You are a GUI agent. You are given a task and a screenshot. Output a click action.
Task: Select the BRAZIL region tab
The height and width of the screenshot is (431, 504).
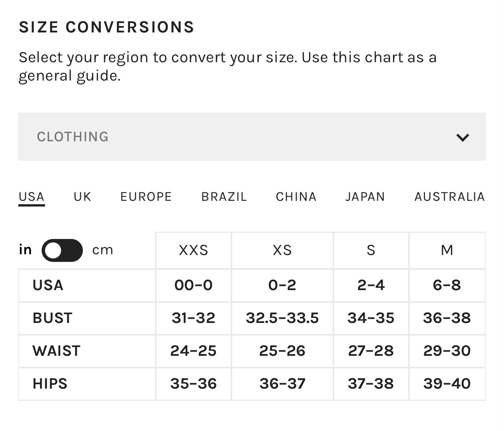(x=224, y=197)
